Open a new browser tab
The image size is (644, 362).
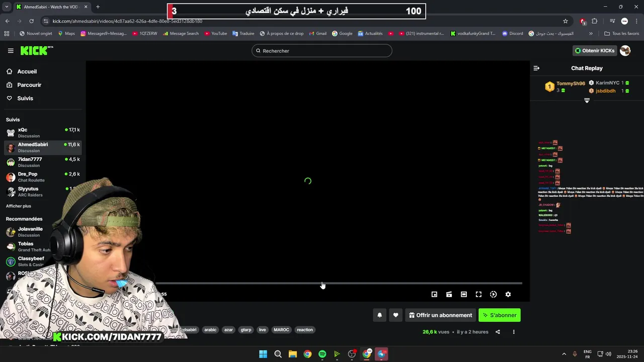pos(98,7)
